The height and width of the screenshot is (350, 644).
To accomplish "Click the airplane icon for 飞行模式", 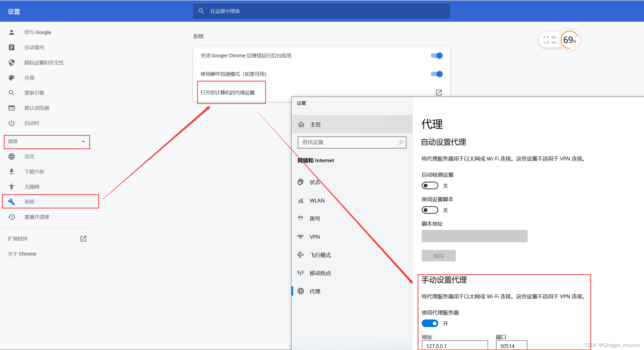I will point(300,255).
